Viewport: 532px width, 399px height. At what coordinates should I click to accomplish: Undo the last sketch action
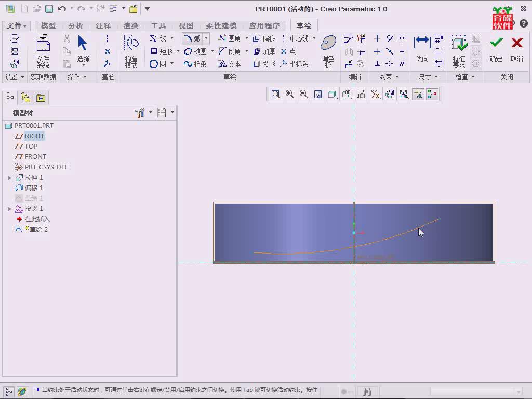click(x=62, y=9)
